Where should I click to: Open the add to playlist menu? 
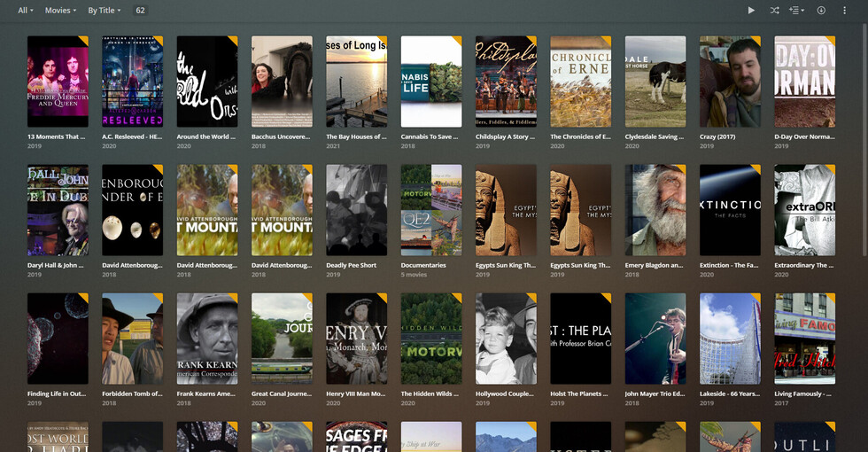pos(796,10)
